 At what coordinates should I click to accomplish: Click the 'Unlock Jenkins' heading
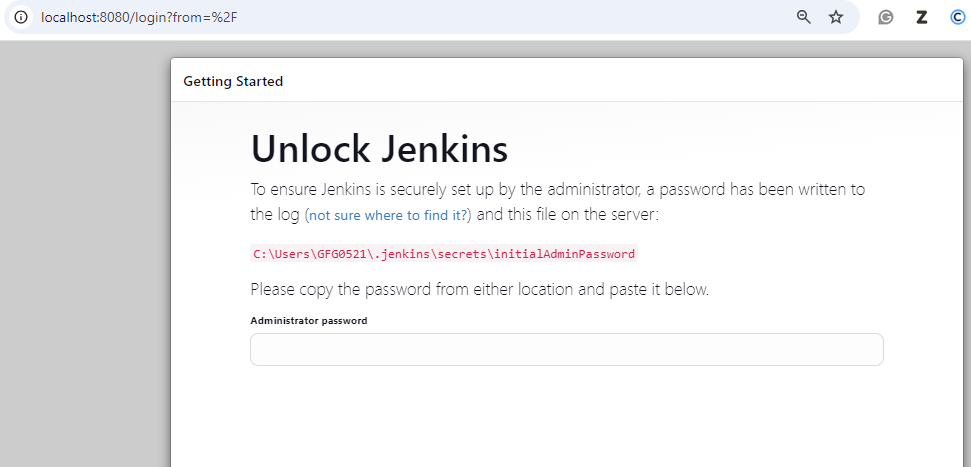coord(379,149)
